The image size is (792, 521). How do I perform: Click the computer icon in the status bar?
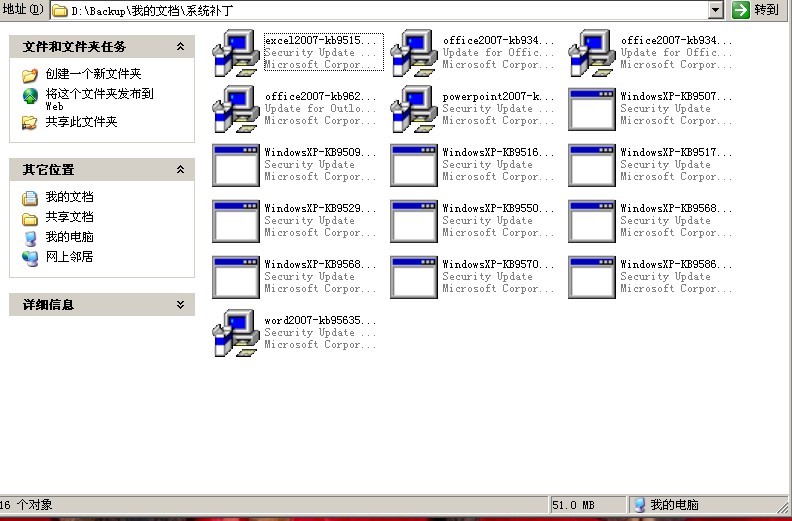pos(639,505)
